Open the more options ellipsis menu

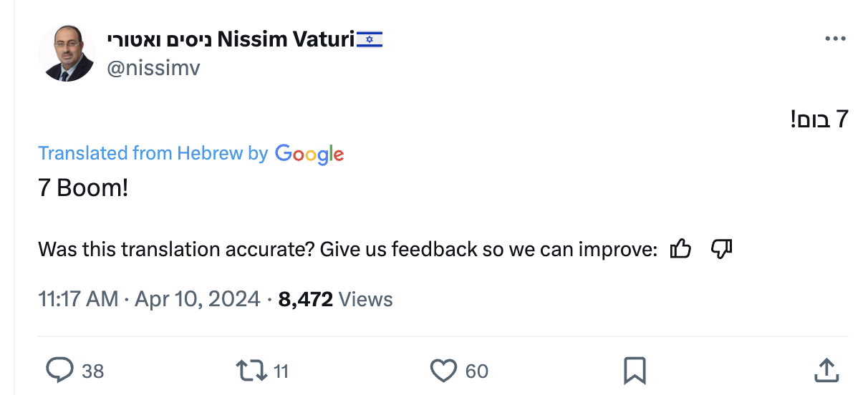[835, 39]
